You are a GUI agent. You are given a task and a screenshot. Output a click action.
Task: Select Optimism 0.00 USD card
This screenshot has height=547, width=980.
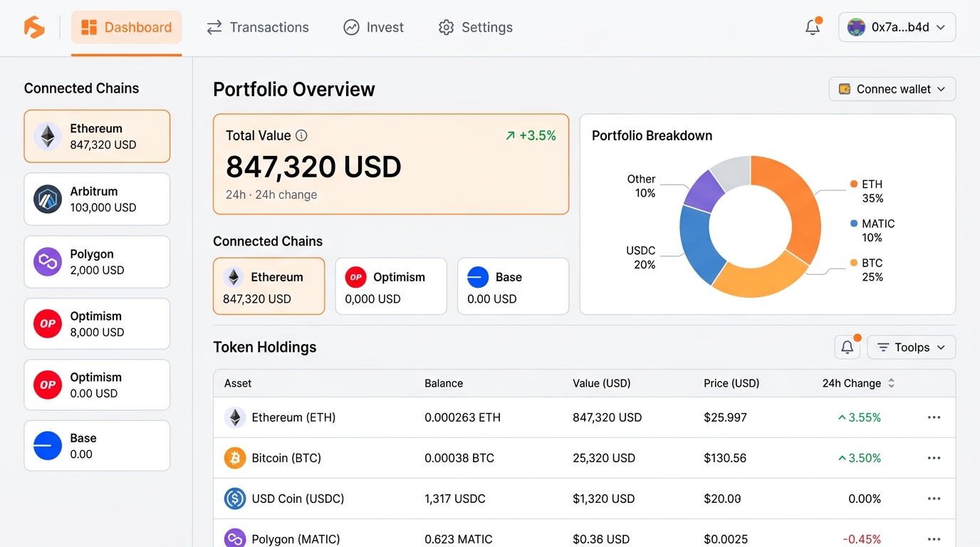pyautogui.click(x=97, y=385)
